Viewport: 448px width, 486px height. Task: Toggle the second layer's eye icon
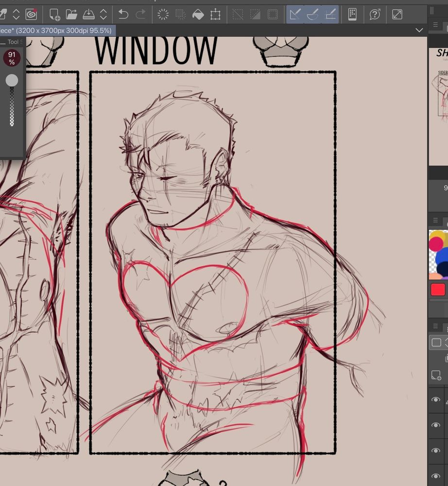click(435, 425)
